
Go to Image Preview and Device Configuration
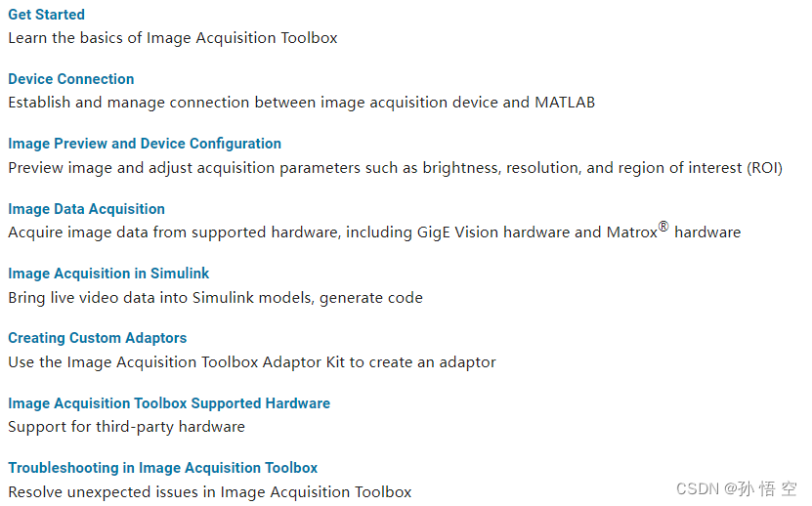pos(145,144)
